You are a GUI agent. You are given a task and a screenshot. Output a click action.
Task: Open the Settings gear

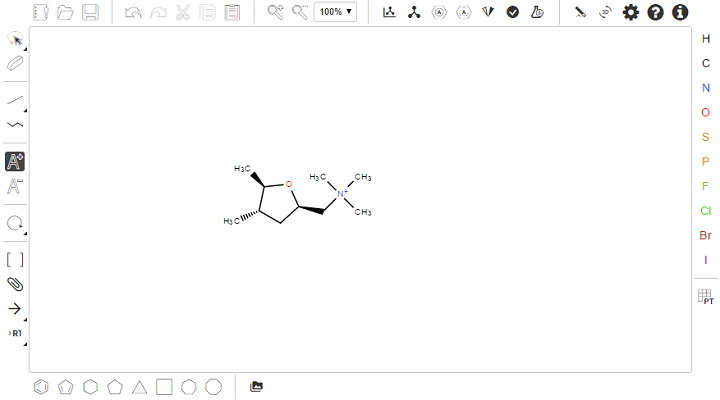[631, 12]
